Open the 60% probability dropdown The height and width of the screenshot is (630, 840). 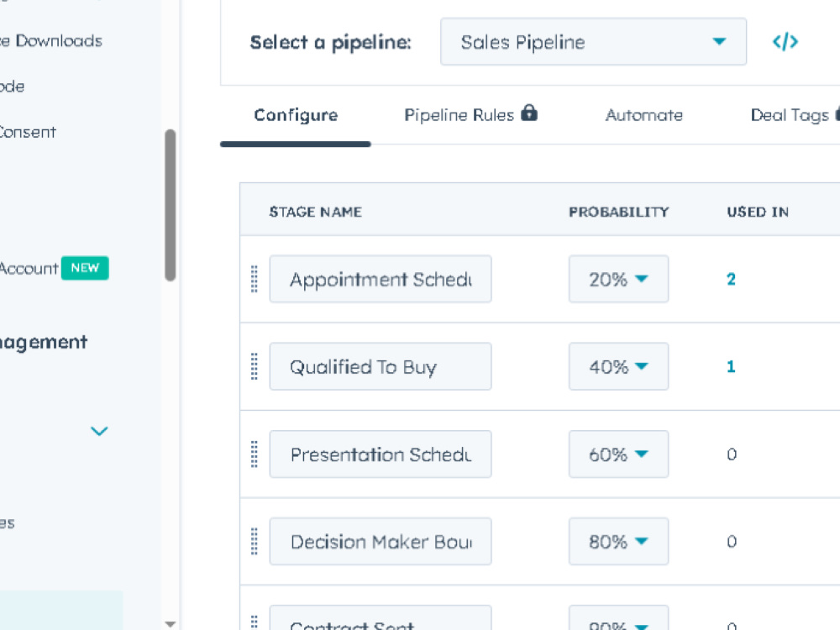pos(618,454)
